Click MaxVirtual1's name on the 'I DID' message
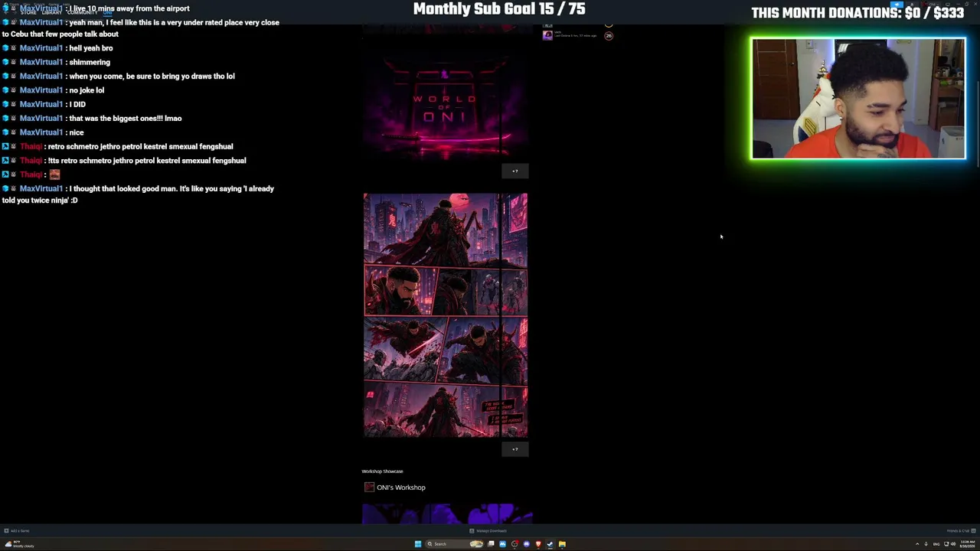 click(x=41, y=104)
